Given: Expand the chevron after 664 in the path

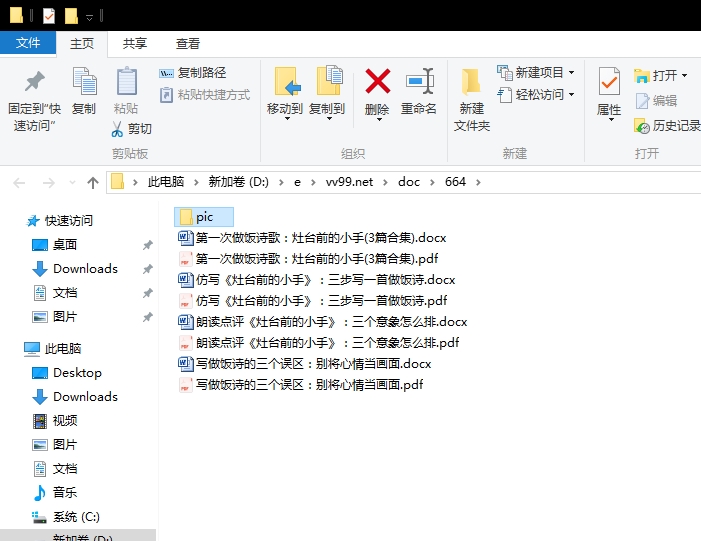Looking at the screenshot, I should pyautogui.click(x=478, y=182).
